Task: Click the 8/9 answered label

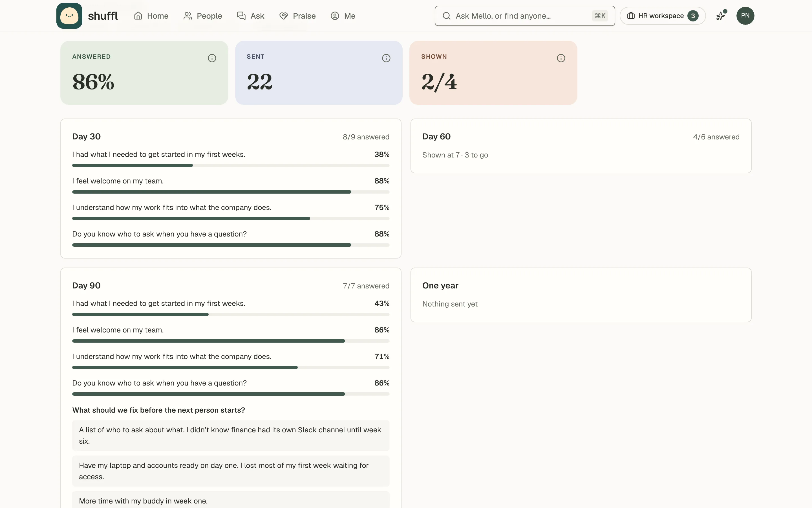Action: (x=366, y=137)
